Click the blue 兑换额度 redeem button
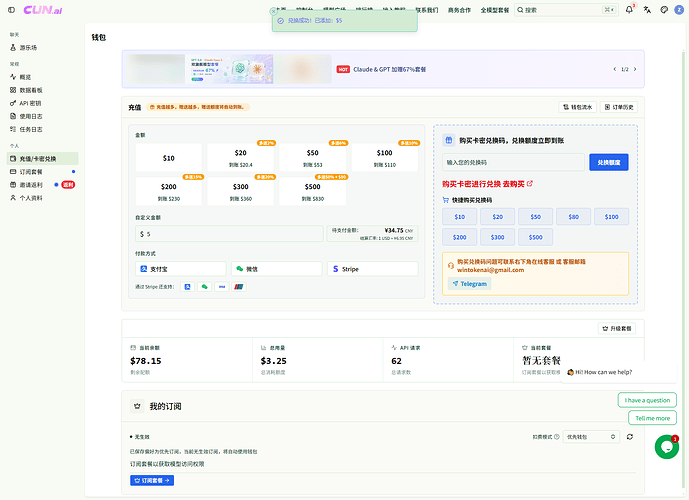 coord(609,162)
